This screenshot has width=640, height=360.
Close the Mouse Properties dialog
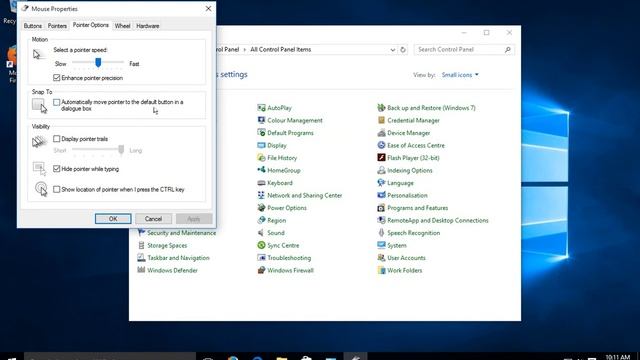[208, 9]
